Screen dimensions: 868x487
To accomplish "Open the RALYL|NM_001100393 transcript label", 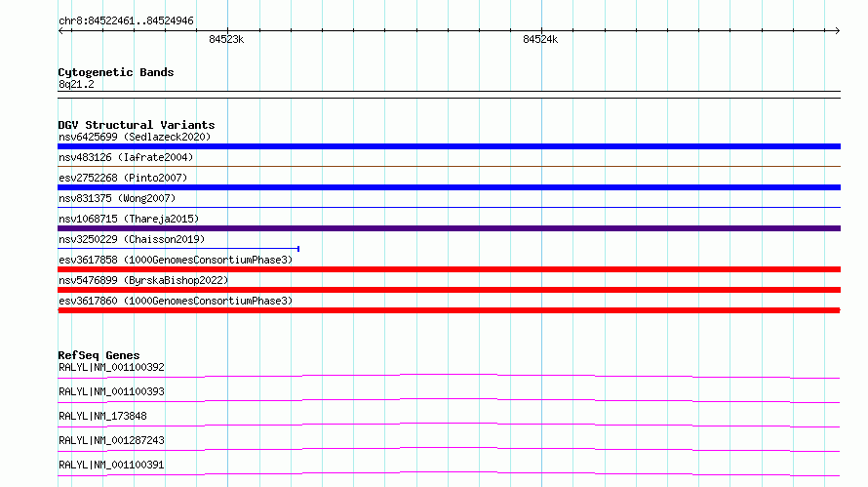I will coord(111,391).
